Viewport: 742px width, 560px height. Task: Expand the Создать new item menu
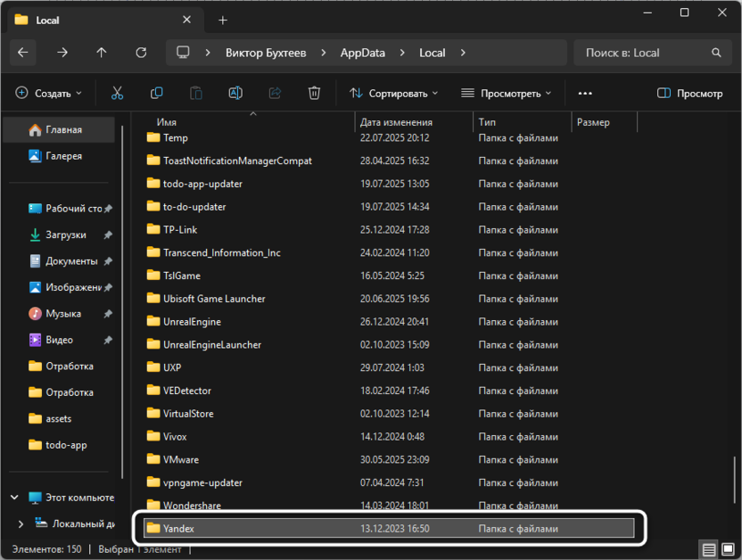click(x=49, y=93)
